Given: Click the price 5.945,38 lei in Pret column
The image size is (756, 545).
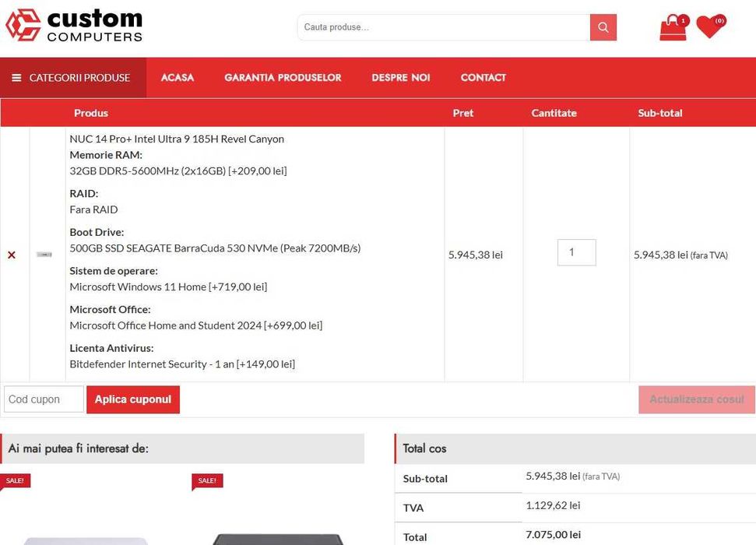Looking at the screenshot, I should click(476, 255).
